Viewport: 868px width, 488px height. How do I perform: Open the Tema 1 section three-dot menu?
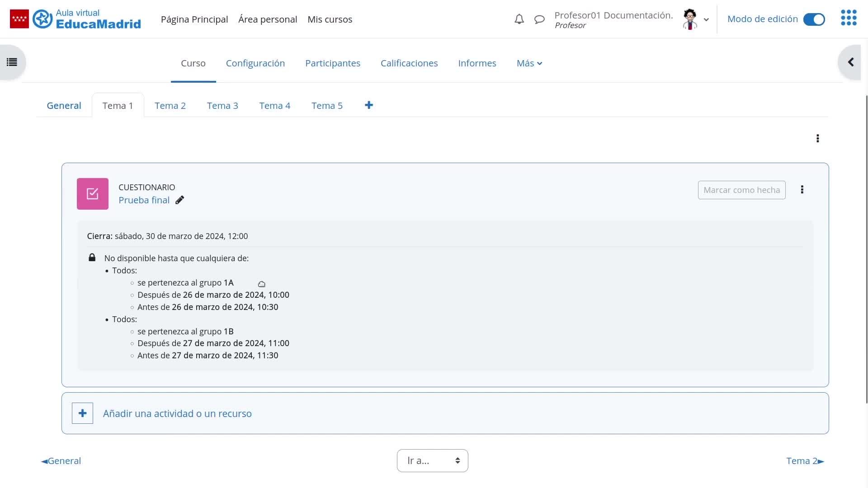pyautogui.click(x=817, y=138)
